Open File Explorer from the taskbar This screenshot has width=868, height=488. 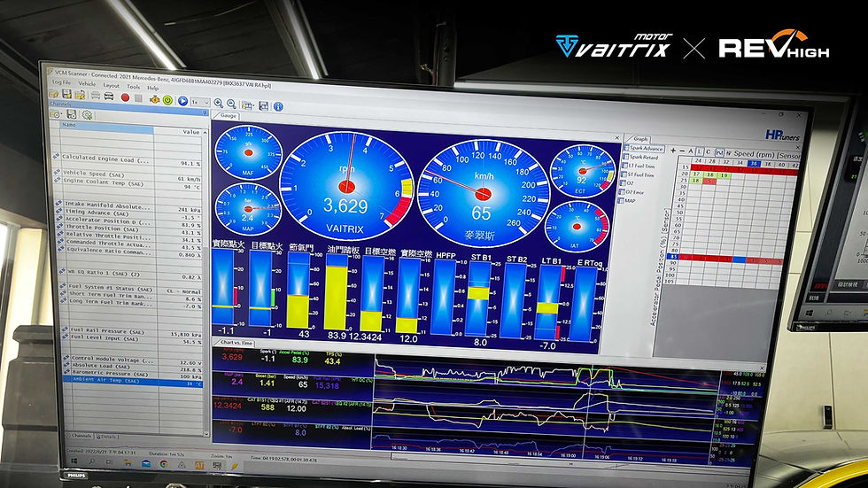pyautogui.click(x=128, y=462)
